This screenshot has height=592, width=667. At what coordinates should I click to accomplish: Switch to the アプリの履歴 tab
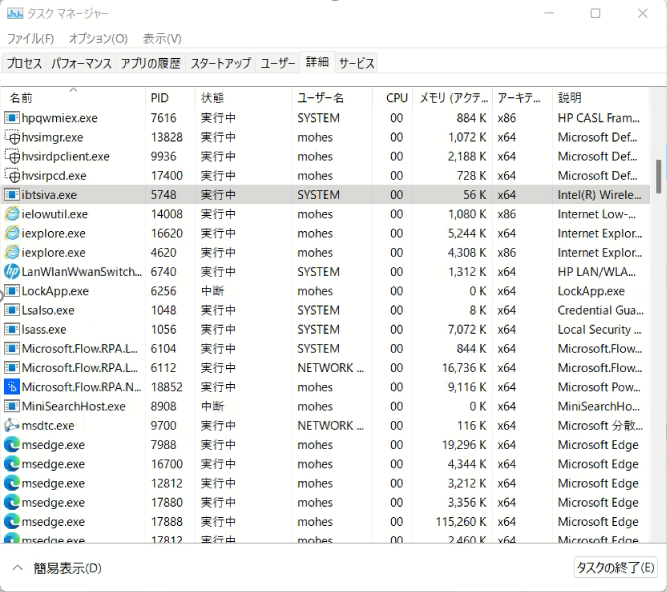point(151,63)
